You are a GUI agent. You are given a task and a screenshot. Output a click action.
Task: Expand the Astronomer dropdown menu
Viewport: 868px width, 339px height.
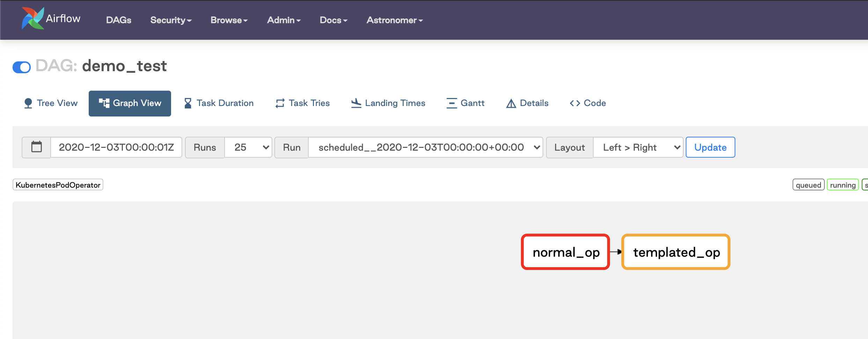395,20
